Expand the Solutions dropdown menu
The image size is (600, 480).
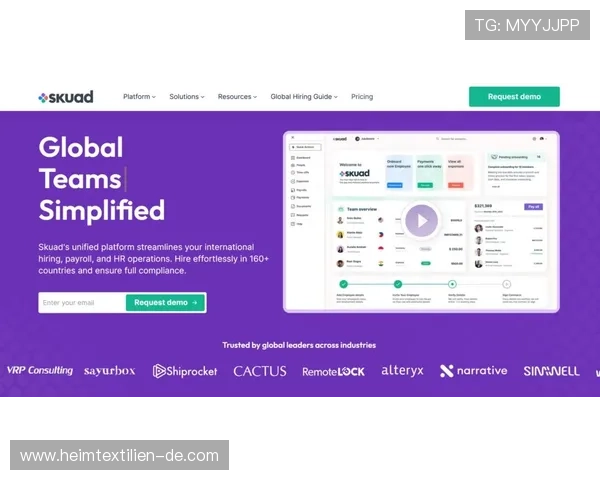click(x=186, y=97)
